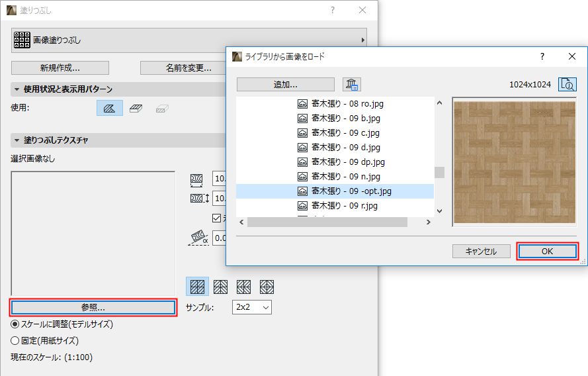
Task: Click horizontal scroll left arrow
Action: (241, 222)
